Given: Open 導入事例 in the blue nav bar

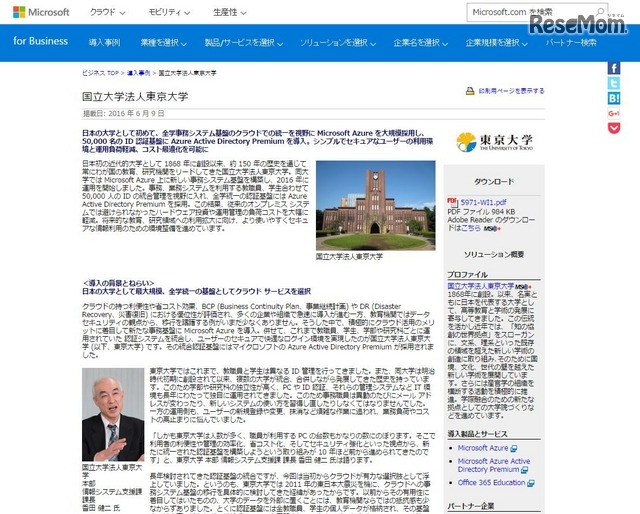Looking at the screenshot, I should pyautogui.click(x=104, y=42).
